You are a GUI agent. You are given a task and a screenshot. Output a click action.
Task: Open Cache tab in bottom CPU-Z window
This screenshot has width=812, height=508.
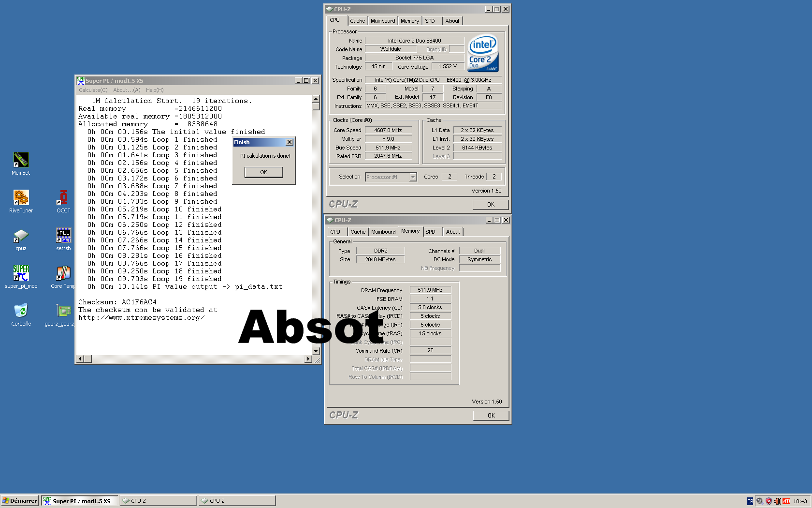358,232
